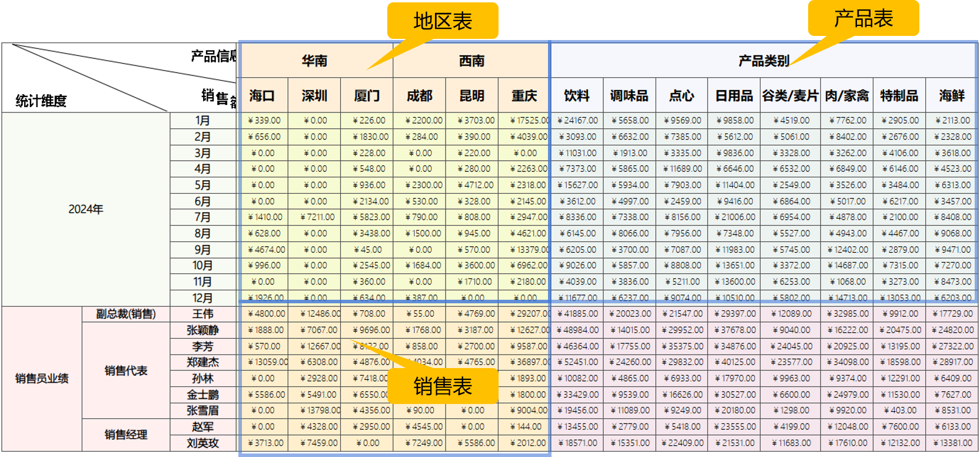Select the 销售经理 title cell
The height and width of the screenshot is (457, 980).
tap(126, 435)
